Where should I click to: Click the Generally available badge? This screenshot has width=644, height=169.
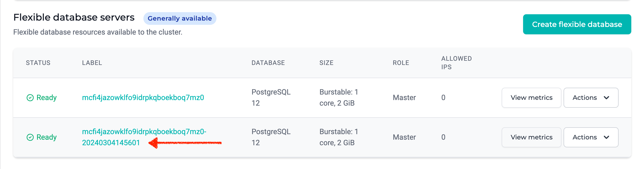180,18
